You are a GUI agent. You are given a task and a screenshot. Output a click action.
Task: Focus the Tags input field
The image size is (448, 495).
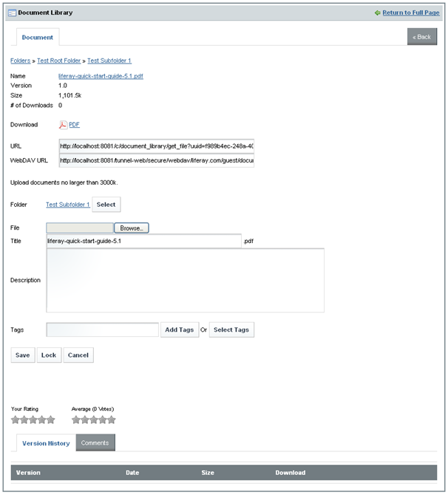102,330
